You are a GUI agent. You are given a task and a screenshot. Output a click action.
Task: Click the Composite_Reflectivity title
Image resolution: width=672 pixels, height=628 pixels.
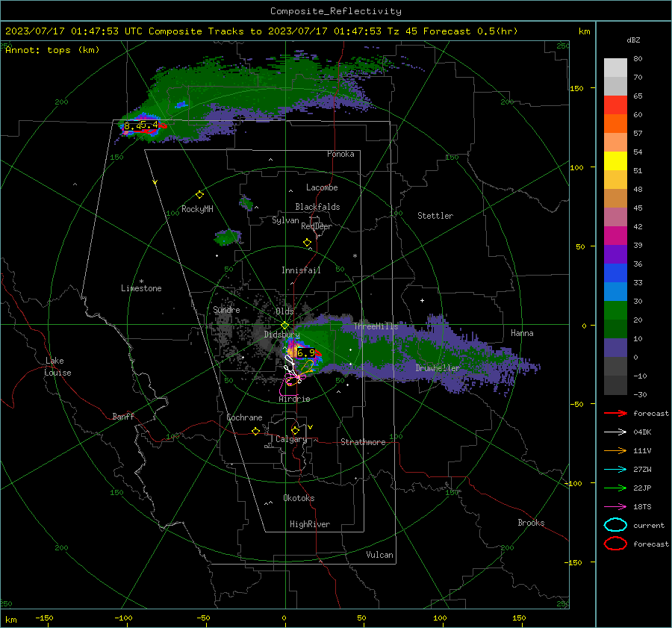tap(336, 11)
